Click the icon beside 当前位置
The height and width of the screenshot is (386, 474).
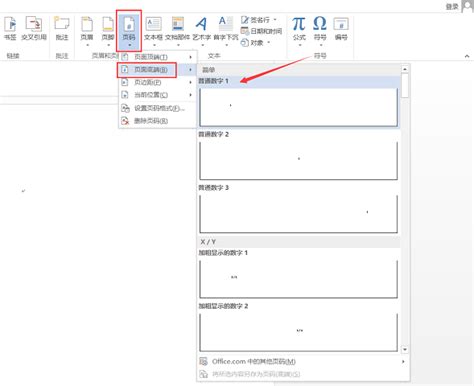pyautogui.click(x=125, y=95)
